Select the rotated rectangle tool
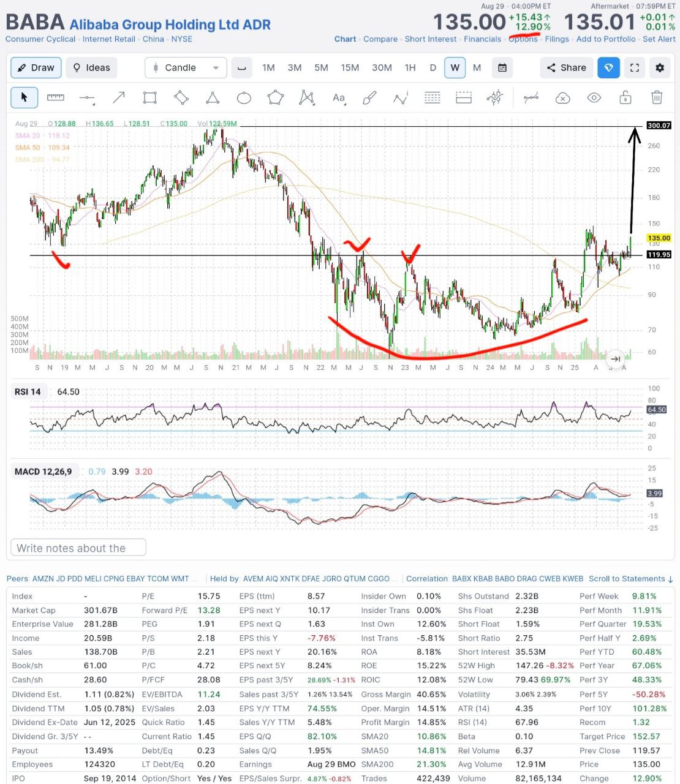The image size is (680, 784). [181, 97]
